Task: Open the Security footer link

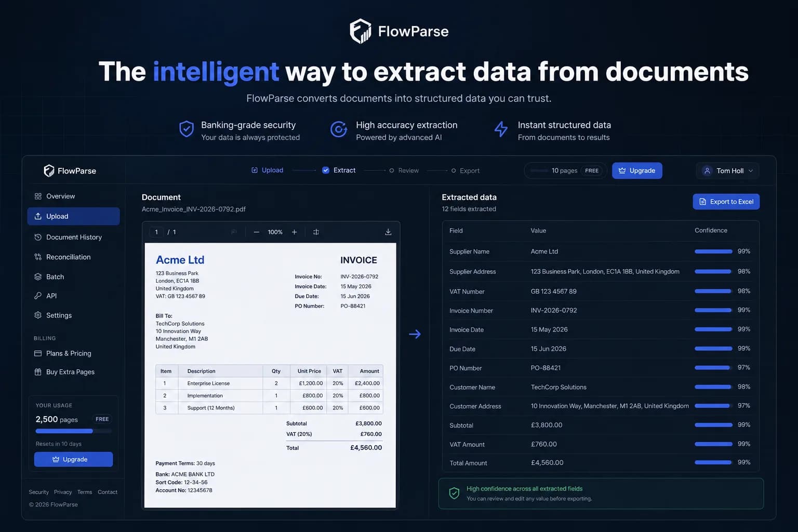Action: click(38, 492)
